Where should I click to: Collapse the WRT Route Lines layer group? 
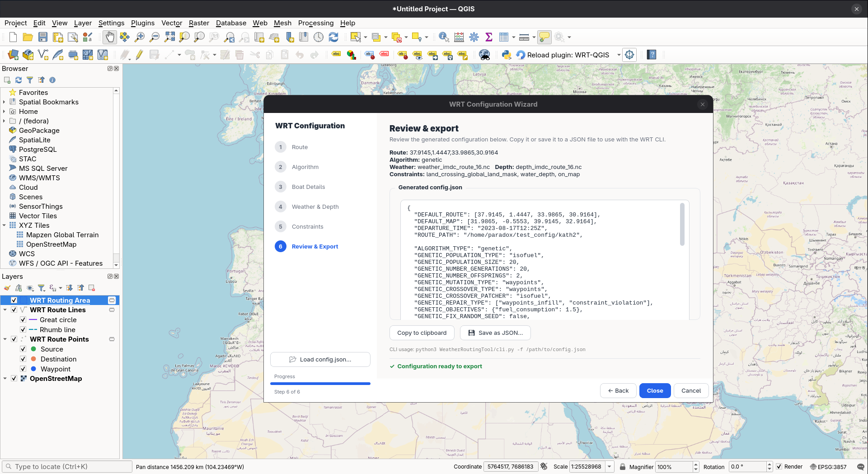(5, 310)
